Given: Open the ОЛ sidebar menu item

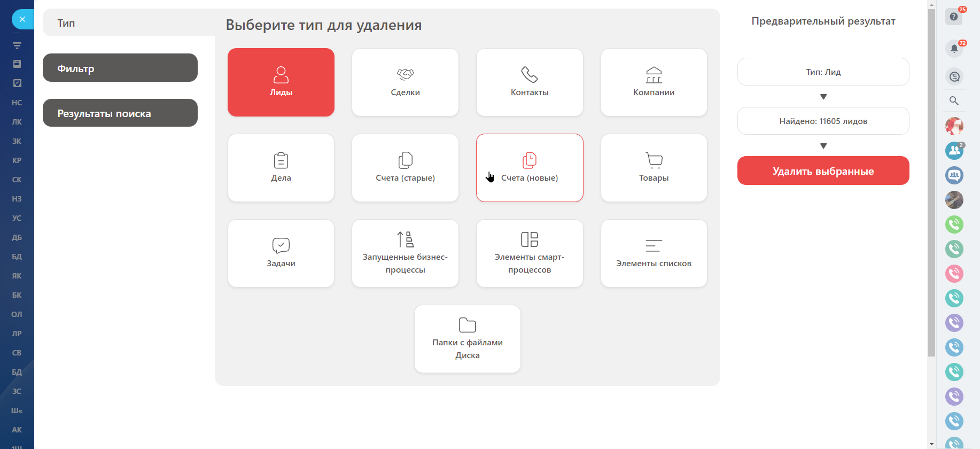Looking at the screenshot, I should (x=17, y=314).
